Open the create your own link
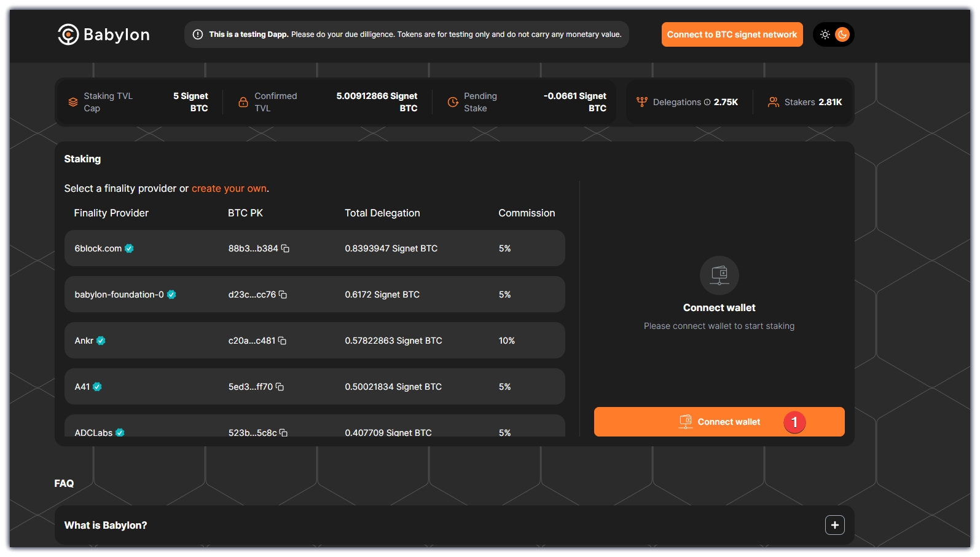This screenshot has width=980, height=557. 229,188
